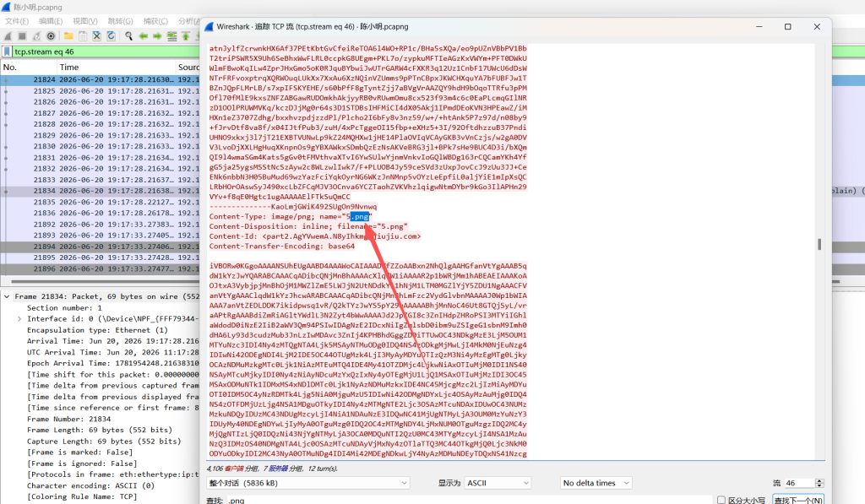Viewport: 865px width, 504px height.
Task: Click the Content-Transfer-Encoding: base64 line
Action: click(x=282, y=247)
